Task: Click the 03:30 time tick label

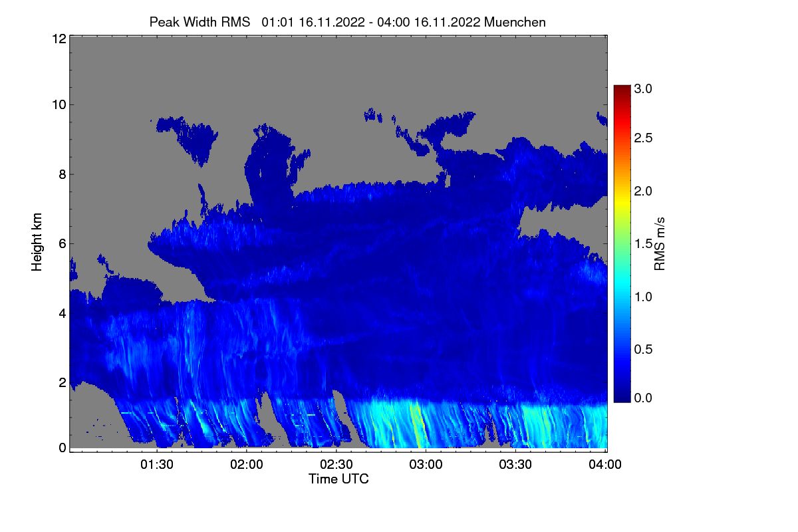Action: 516,465
